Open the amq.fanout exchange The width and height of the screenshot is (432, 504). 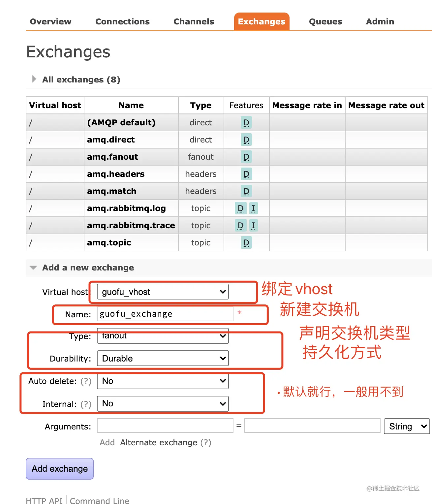click(x=112, y=157)
